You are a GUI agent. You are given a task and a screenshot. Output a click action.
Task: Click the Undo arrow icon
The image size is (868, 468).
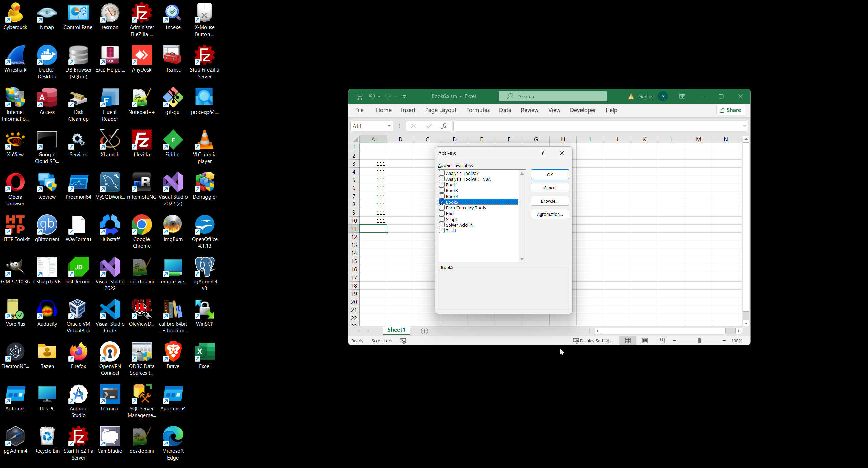[x=372, y=96]
